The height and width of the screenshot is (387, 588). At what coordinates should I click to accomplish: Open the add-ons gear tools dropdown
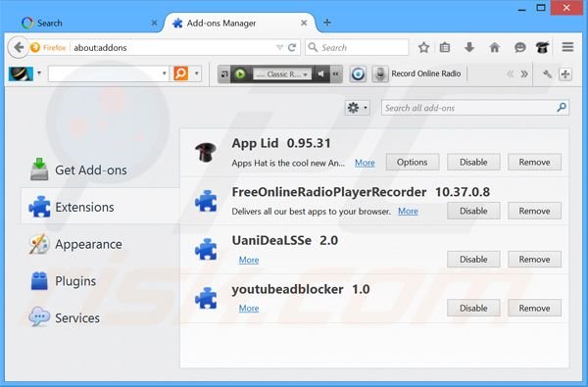click(x=357, y=108)
